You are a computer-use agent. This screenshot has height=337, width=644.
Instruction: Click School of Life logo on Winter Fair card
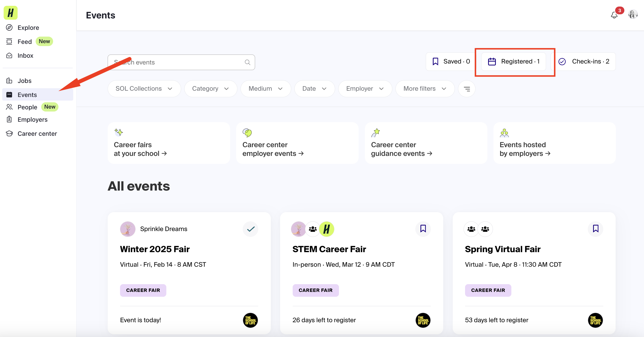(x=250, y=320)
